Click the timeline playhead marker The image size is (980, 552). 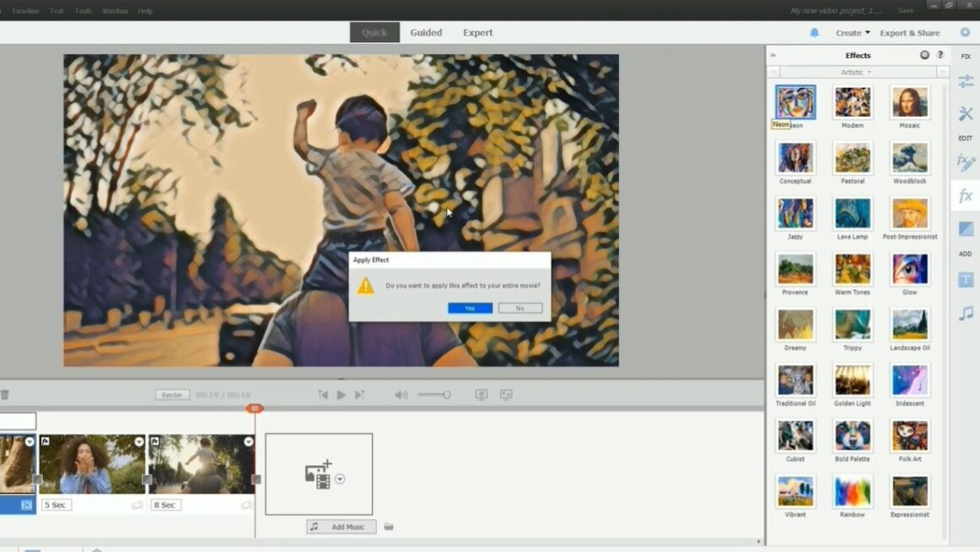(x=254, y=408)
